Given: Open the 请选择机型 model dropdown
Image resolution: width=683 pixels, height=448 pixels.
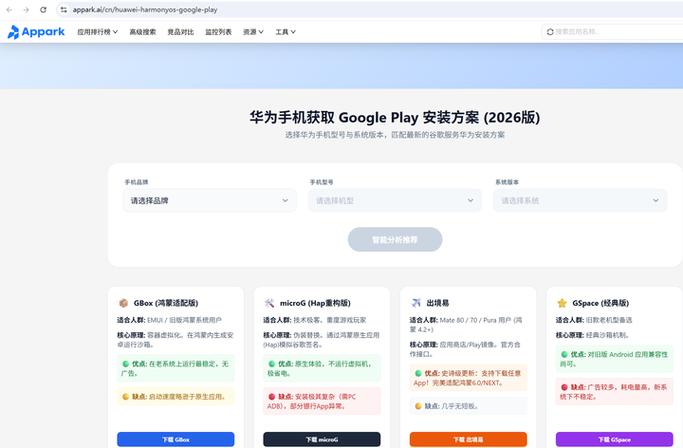Looking at the screenshot, I should 395,200.
